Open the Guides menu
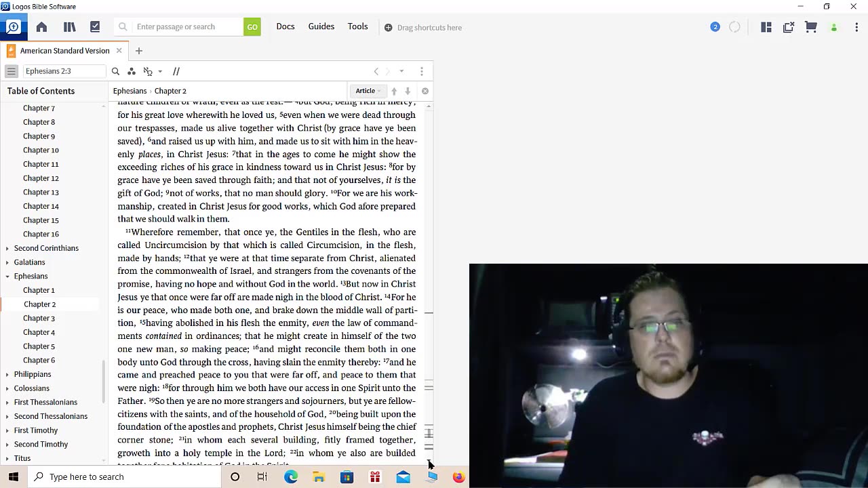The width and height of the screenshot is (868, 488). (321, 26)
